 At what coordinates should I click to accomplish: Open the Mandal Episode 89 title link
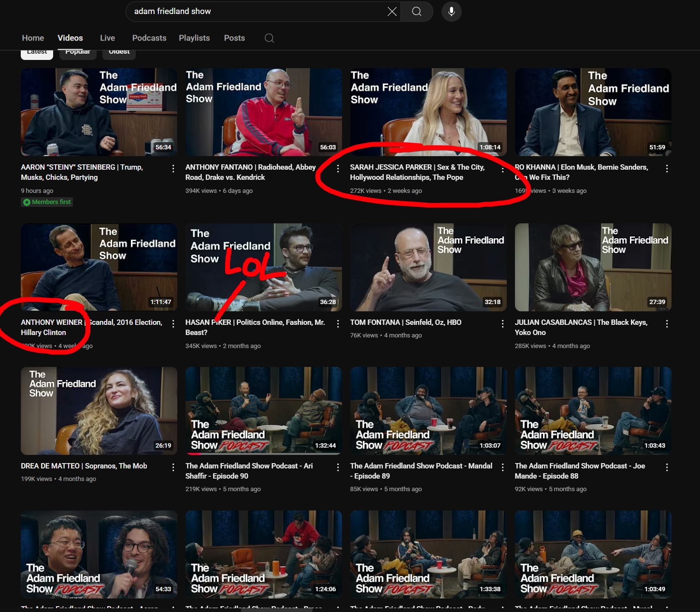coord(421,471)
